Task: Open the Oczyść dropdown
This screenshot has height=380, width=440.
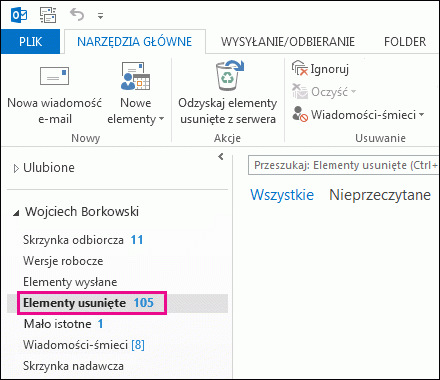Action: click(x=324, y=92)
